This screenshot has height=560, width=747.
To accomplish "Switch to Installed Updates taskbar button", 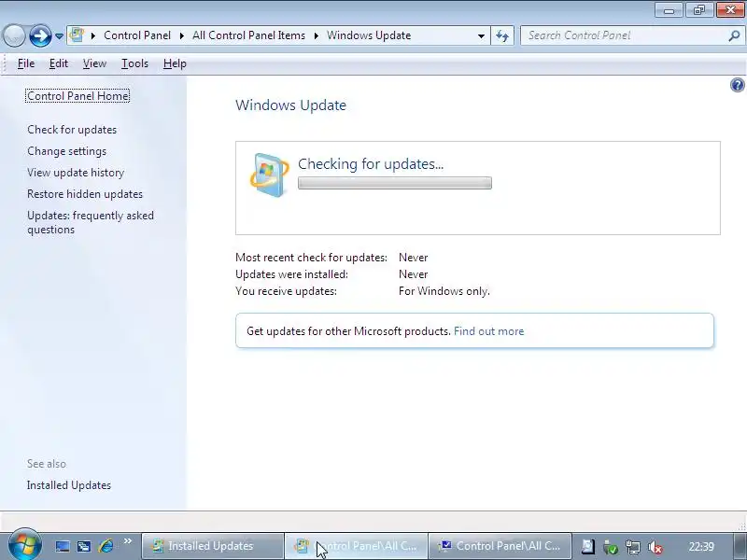I will [x=213, y=546].
